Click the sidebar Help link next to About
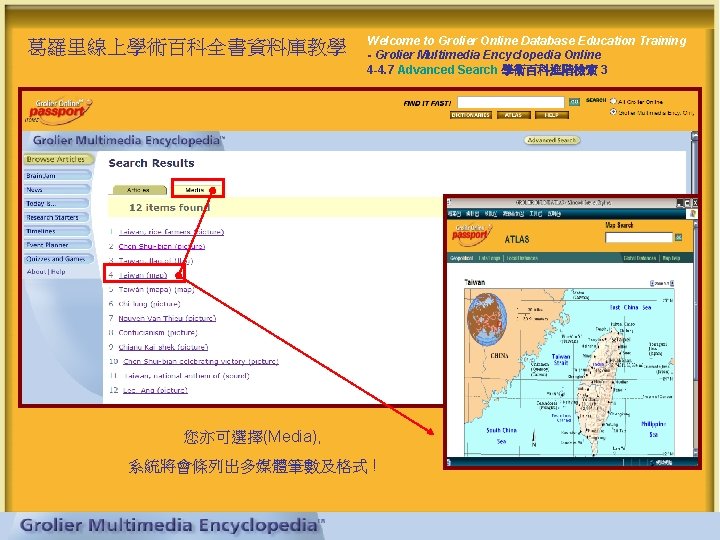Screen dimensions: 720x540 (x=58, y=271)
